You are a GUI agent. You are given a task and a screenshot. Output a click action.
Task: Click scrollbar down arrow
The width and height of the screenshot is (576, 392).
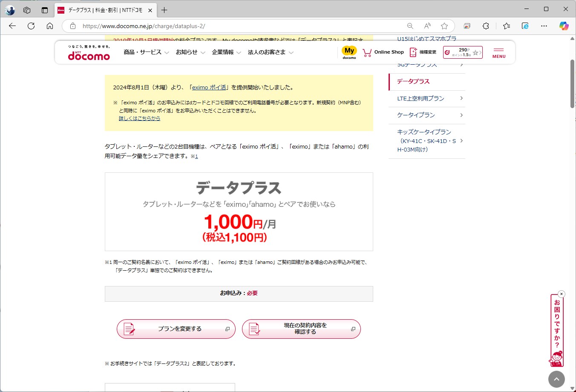point(572,388)
